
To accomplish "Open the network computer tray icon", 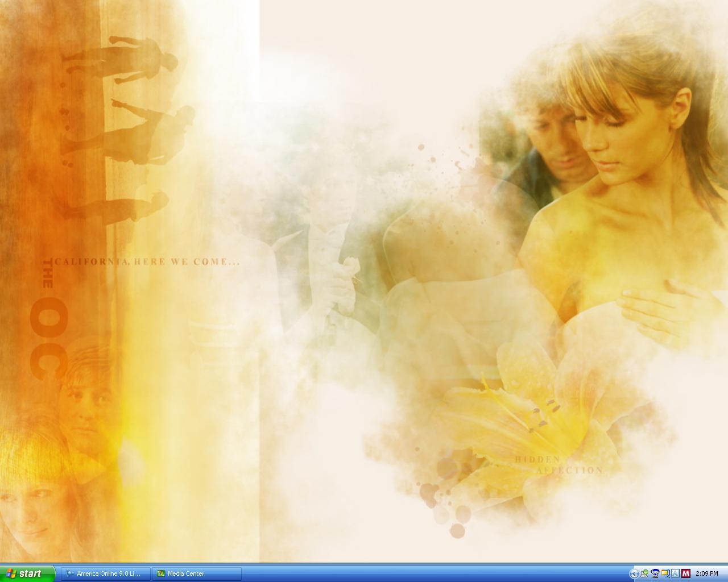I will [655, 573].
